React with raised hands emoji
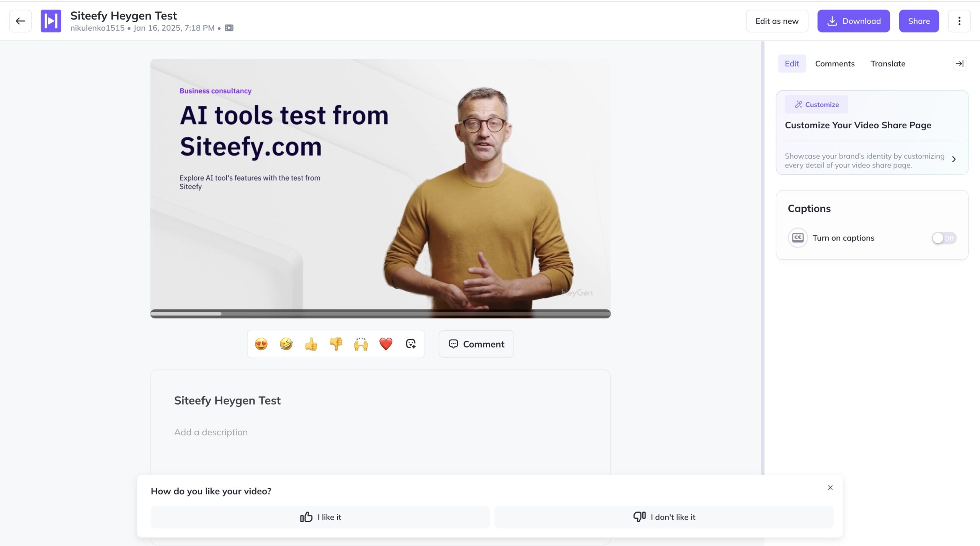This screenshot has height=546, width=980. [361, 344]
